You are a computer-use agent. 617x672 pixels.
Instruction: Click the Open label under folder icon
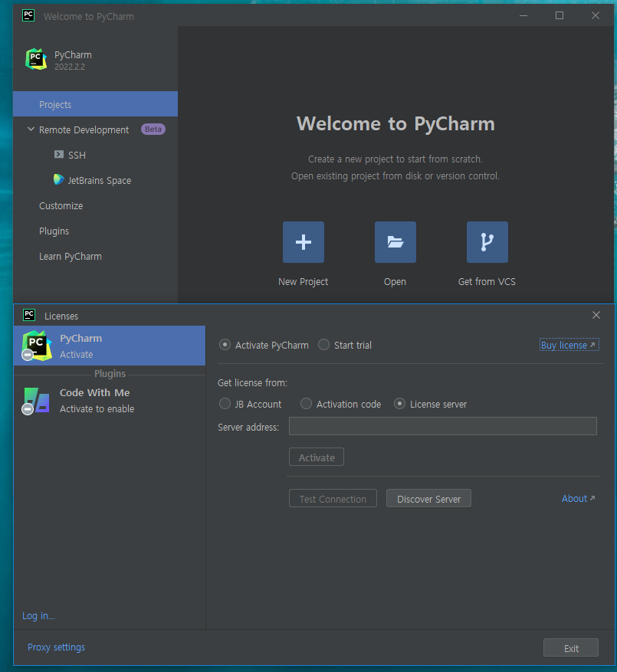click(395, 281)
